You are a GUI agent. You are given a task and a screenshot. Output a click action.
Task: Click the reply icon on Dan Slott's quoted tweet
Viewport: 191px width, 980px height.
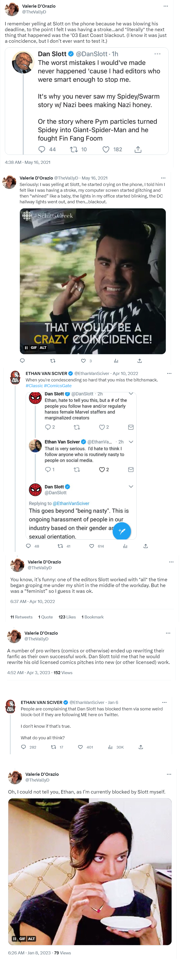click(x=42, y=149)
